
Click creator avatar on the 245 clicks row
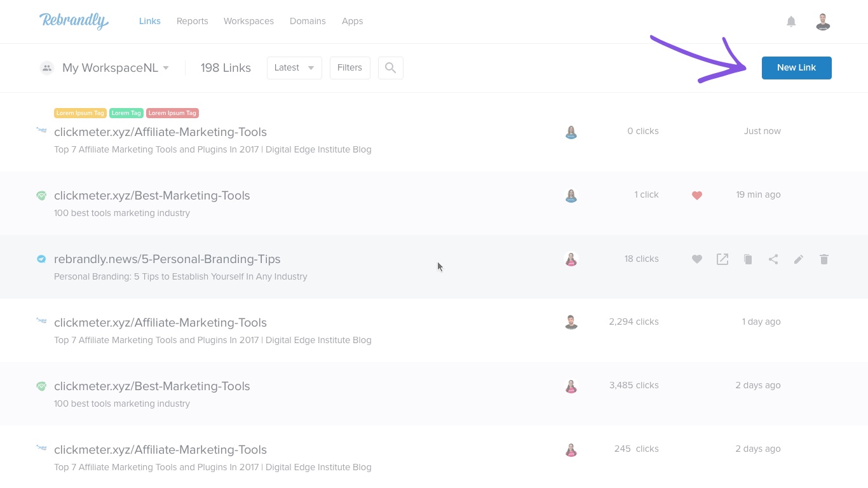(x=571, y=450)
